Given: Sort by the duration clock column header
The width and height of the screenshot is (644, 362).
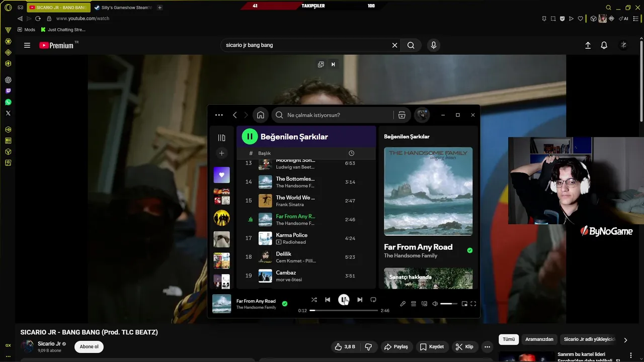Looking at the screenshot, I should click(x=351, y=153).
